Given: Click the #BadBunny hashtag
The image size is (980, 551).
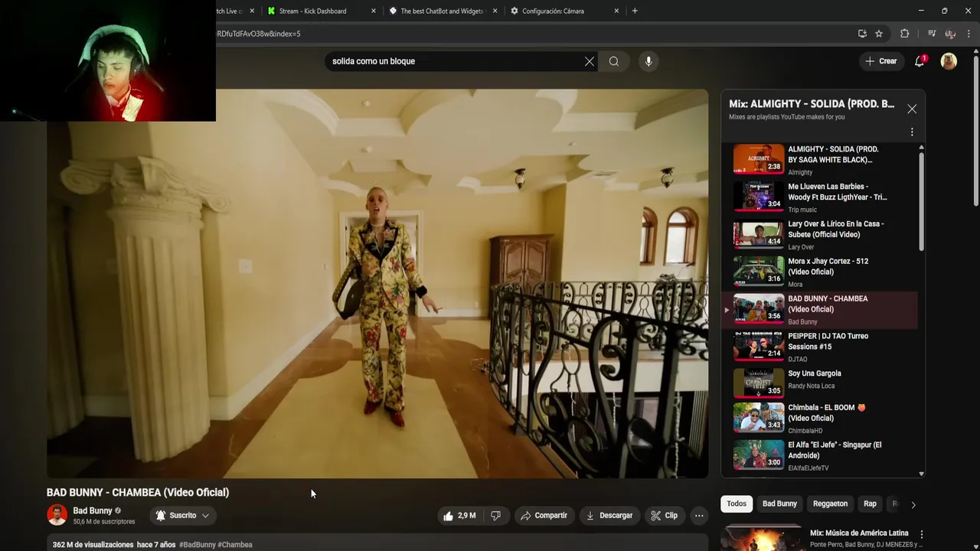Looking at the screenshot, I should [198, 545].
